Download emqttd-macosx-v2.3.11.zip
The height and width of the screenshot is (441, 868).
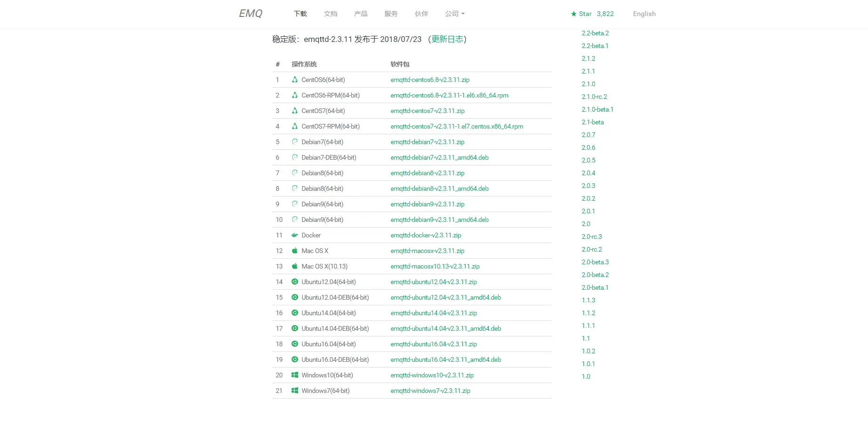[427, 251]
